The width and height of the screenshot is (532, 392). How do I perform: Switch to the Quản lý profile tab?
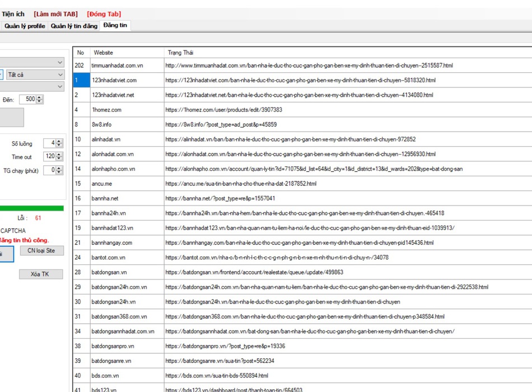click(x=25, y=26)
